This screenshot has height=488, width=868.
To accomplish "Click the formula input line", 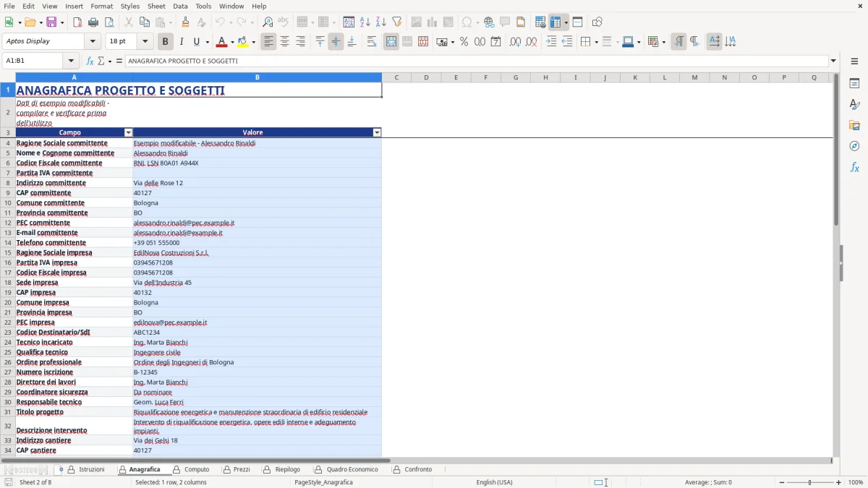I will (476, 61).
